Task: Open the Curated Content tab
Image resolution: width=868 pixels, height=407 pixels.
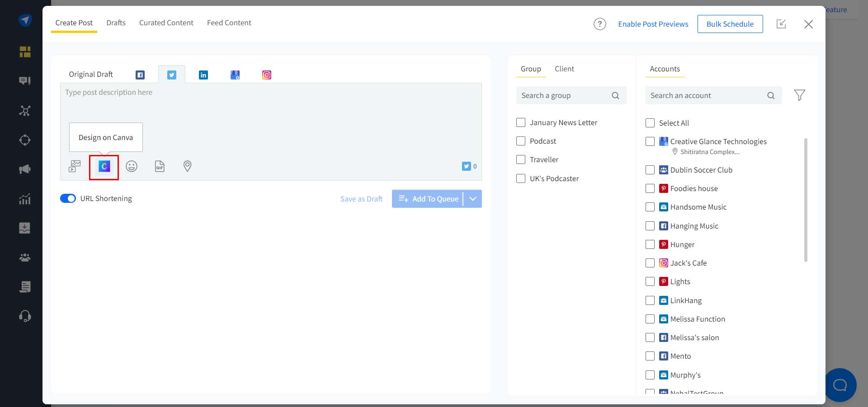Action: [x=166, y=23]
